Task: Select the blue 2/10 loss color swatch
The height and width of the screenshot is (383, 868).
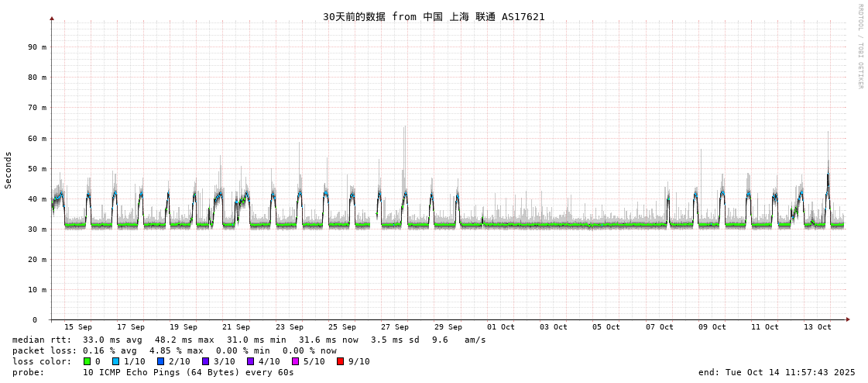Action: (160, 361)
